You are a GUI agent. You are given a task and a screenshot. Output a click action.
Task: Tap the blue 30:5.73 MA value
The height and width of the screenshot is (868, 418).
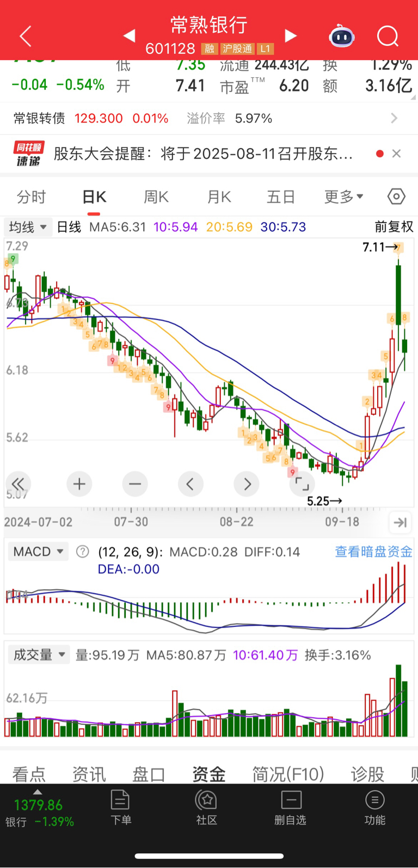coord(283,227)
